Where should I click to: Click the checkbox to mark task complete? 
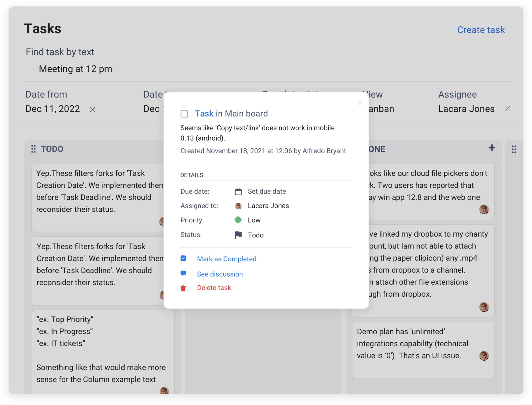point(184,114)
